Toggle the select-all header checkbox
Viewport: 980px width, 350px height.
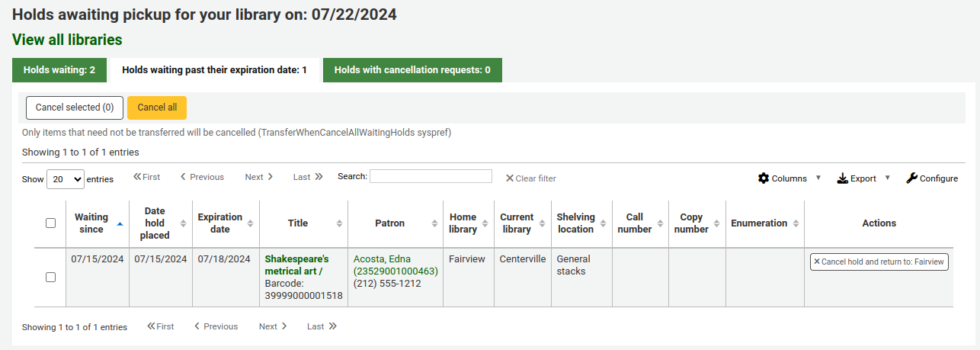[51, 223]
